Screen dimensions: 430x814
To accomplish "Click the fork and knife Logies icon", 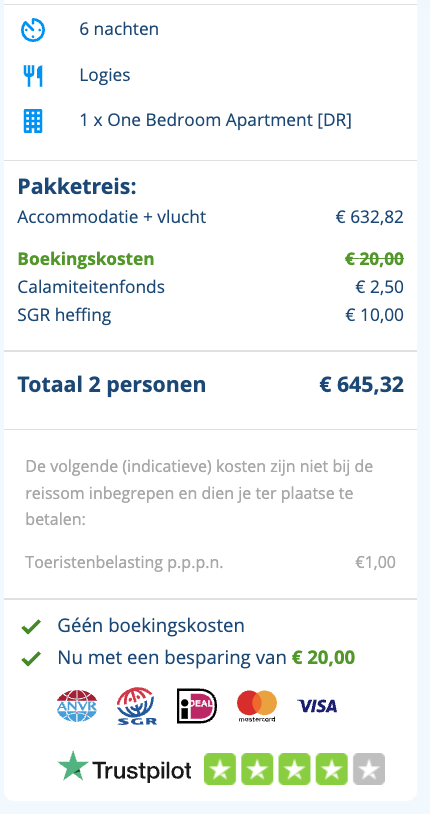I will click(x=33, y=76).
